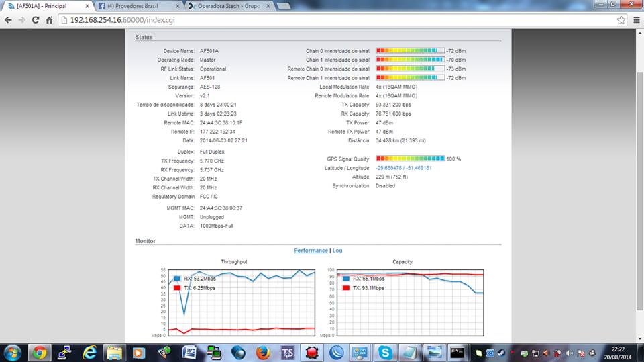Screen dimensions: 644x362
Task: Open the command prompt taskbar icon
Action: (x=458, y=352)
